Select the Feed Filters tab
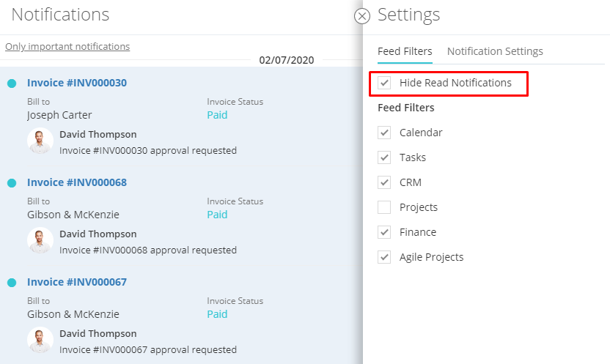Screen dimensions: 610x364 (405, 51)
